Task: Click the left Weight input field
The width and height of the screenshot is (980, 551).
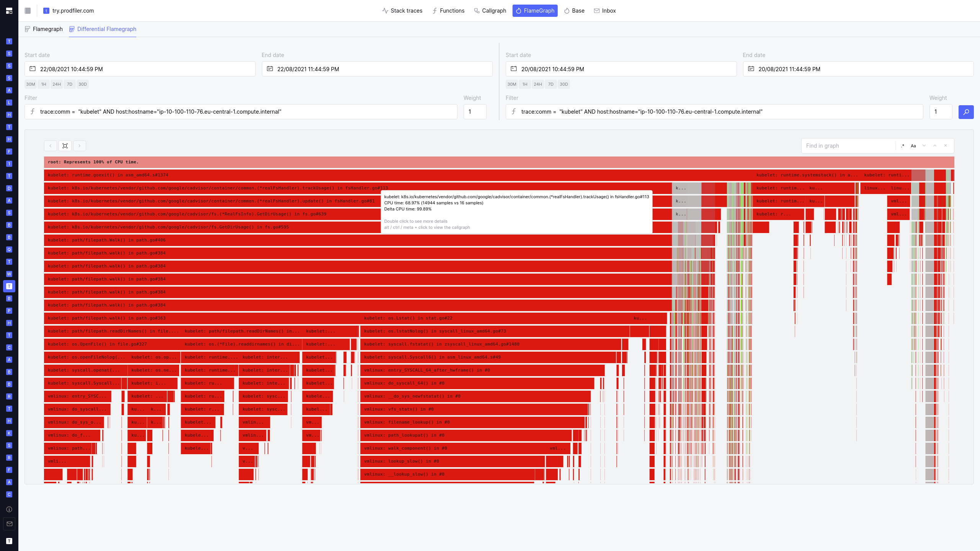Action: tap(475, 112)
